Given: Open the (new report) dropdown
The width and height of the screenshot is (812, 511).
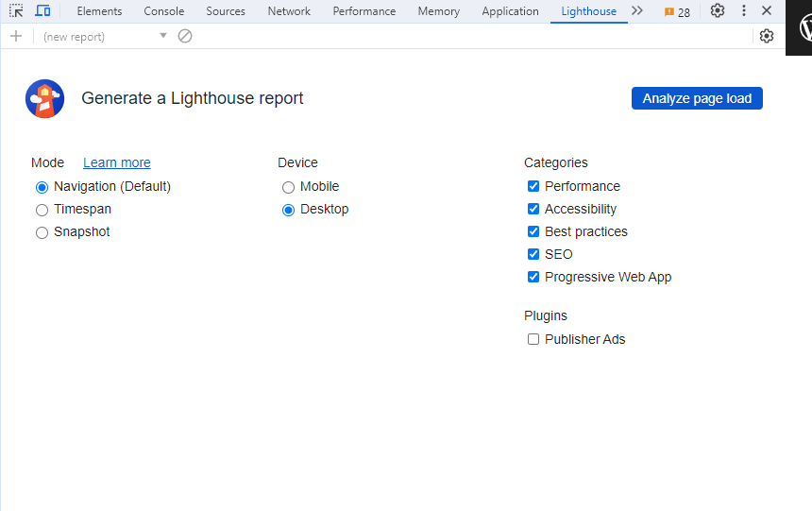Looking at the screenshot, I should [x=105, y=36].
